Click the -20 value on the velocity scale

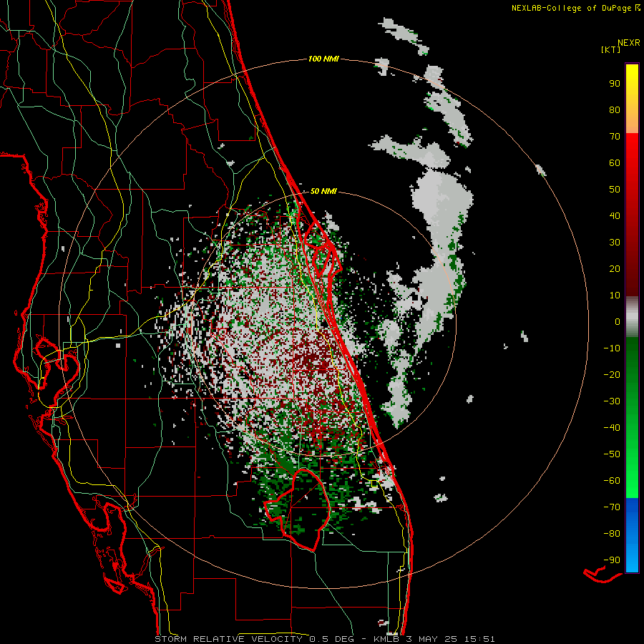(x=612, y=374)
